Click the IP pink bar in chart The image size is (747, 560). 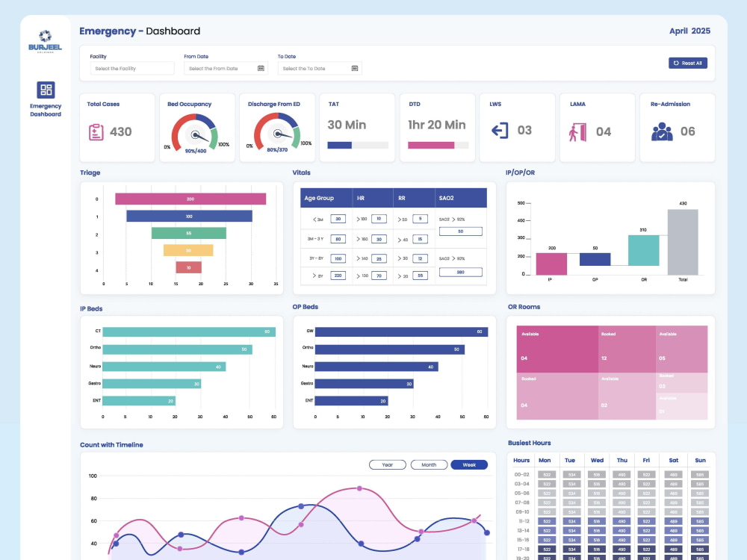click(551, 264)
